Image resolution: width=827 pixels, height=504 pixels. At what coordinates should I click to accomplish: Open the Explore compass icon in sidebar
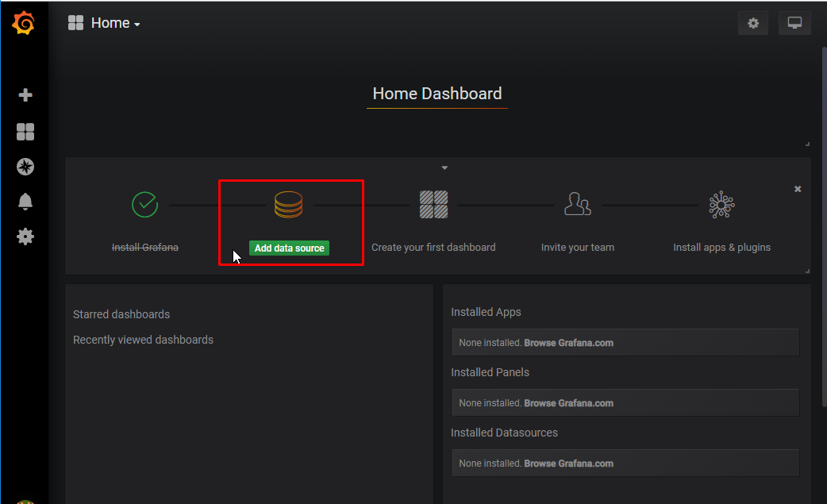[x=25, y=167]
